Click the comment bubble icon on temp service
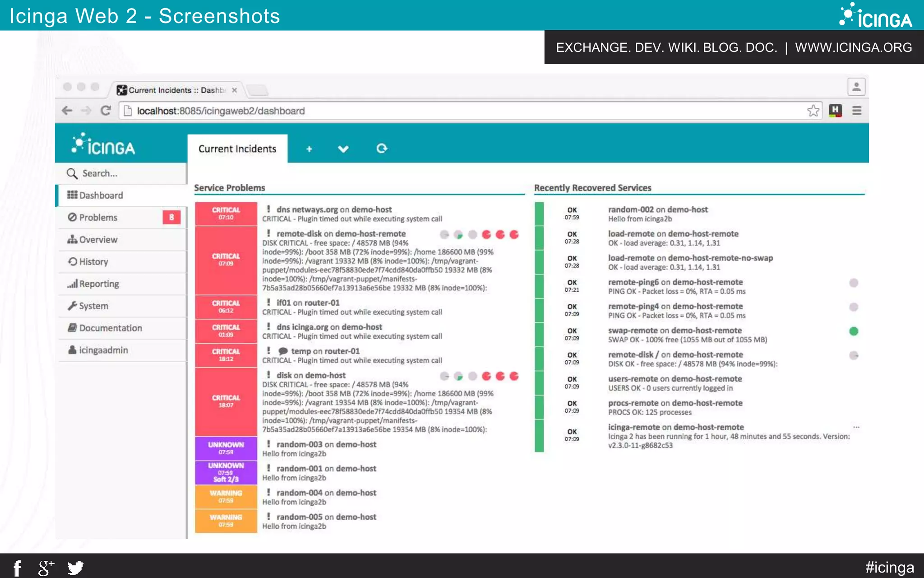 point(283,351)
